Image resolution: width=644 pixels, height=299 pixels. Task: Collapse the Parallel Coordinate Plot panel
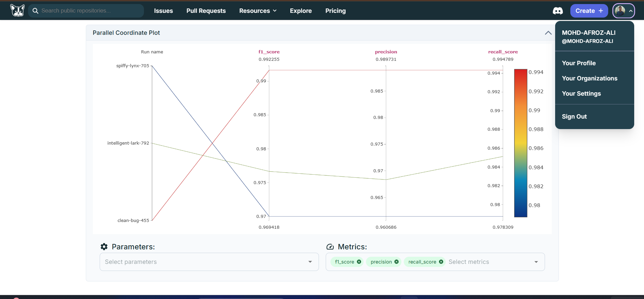pyautogui.click(x=548, y=33)
